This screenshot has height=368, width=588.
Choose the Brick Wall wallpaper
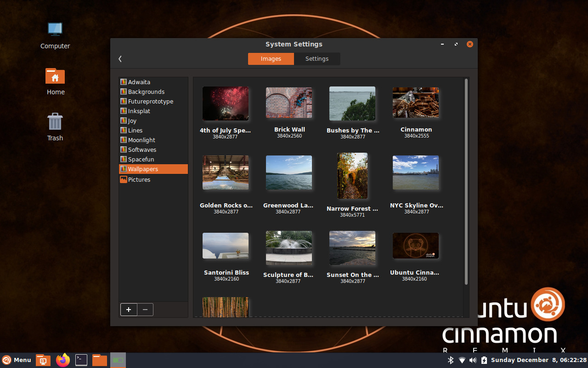click(x=289, y=103)
